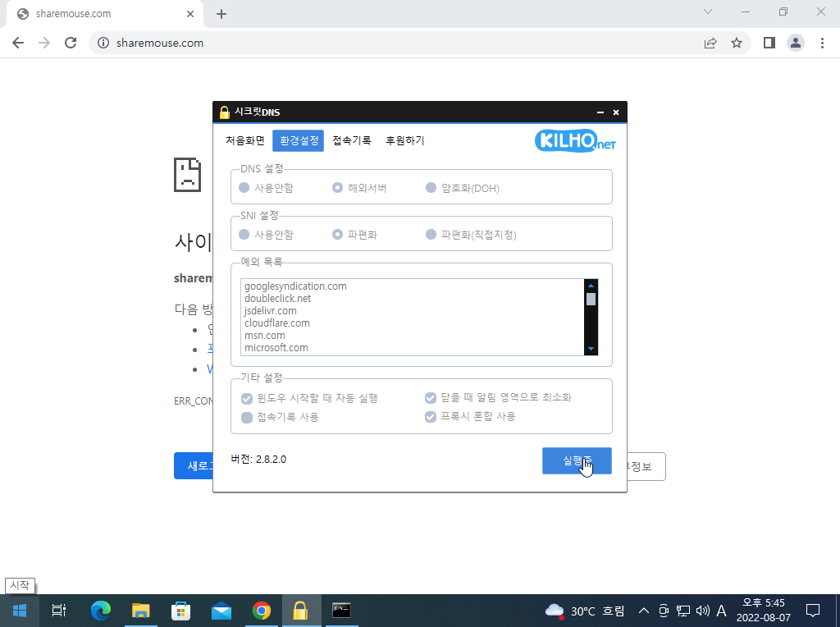Open the Command Prompt taskbar icon
This screenshot has width=840, height=627.
point(341,611)
